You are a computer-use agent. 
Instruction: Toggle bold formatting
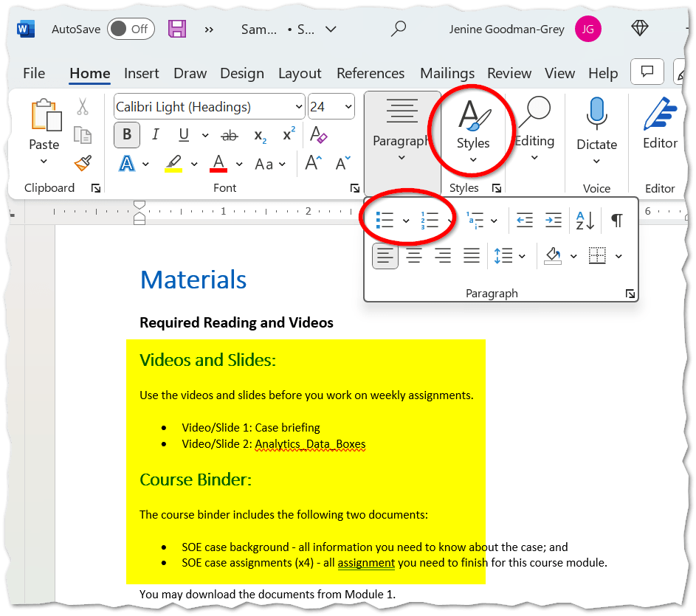[125, 135]
